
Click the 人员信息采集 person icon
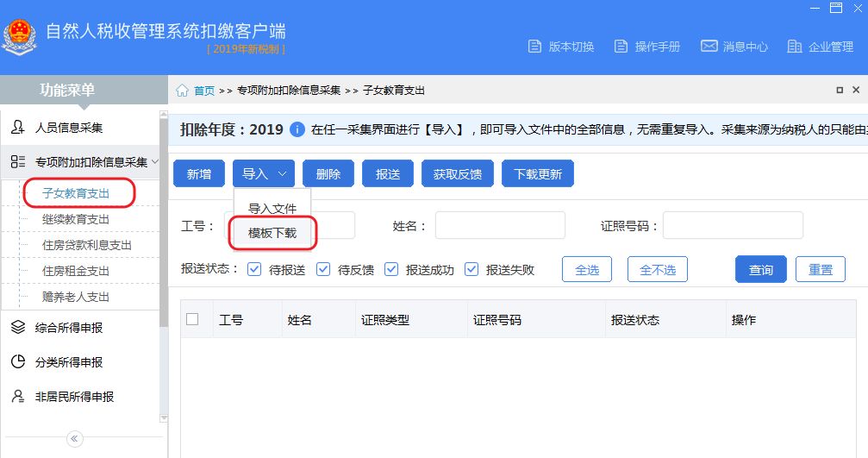(x=18, y=128)
